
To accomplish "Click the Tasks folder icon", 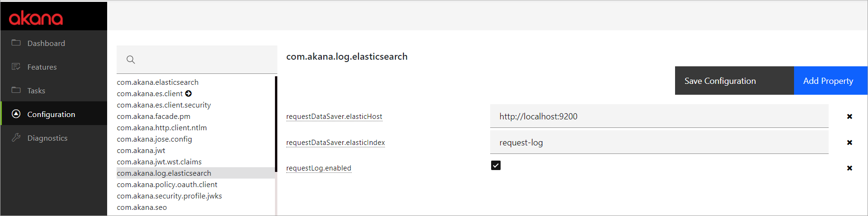I will coord(16,90).
